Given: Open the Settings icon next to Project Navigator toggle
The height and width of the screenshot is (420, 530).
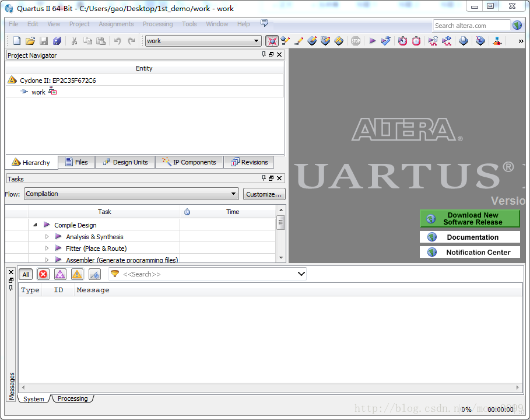Looking at the screenshot, I should [x=285, y=41].
